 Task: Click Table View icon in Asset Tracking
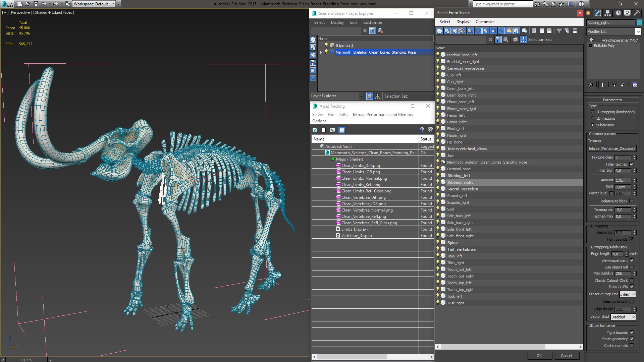tap(342, 130)
